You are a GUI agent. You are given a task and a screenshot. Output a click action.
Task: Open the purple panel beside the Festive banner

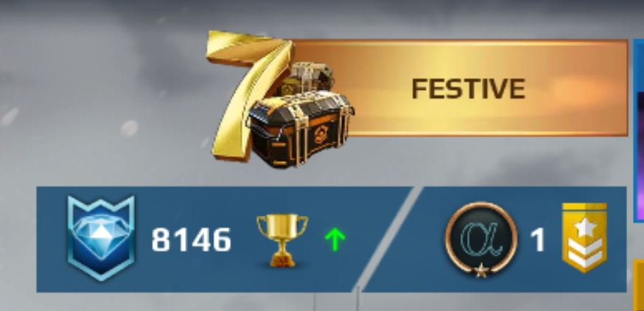639,131
